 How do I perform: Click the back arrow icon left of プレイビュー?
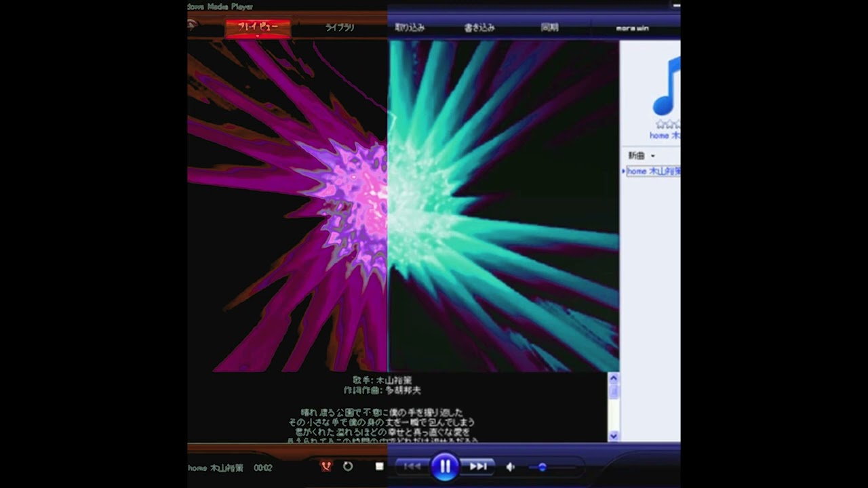click(193, 26)
